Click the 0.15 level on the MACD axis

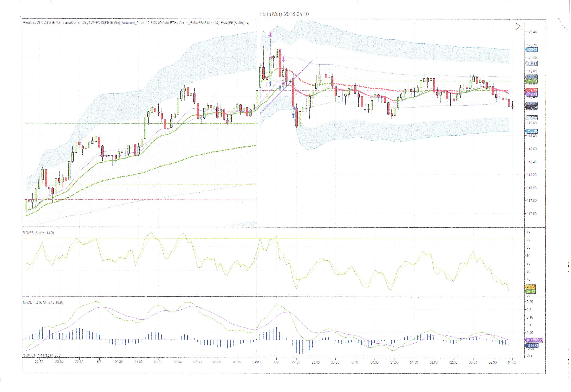tap(530, 317)
